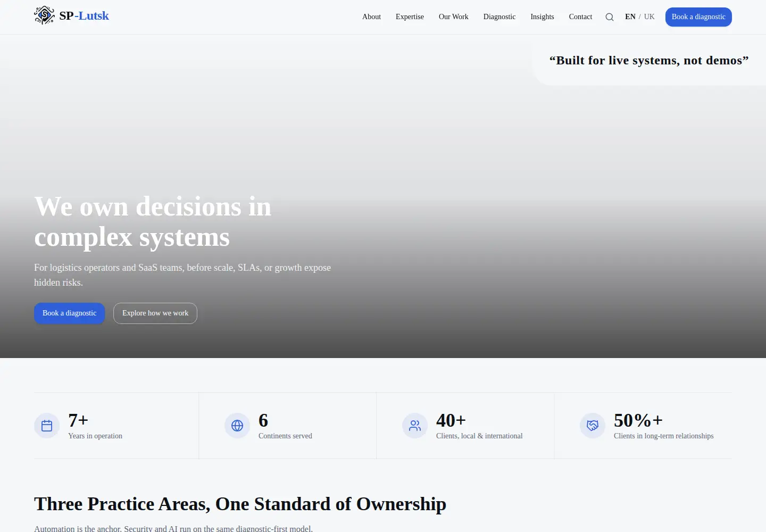Viewport: 766px width, 532px height.
Task: Open the Insights nav link
Action: [542, 17]
